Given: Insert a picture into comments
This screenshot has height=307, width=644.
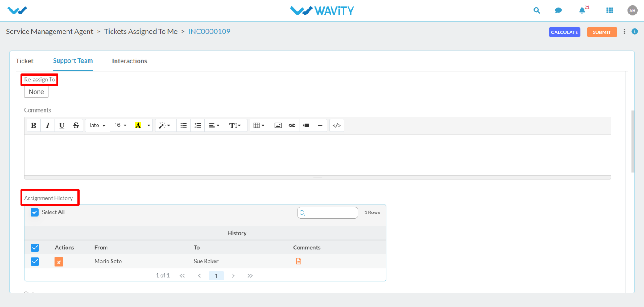Looking at the screenshot, I should tap(278, 126).
